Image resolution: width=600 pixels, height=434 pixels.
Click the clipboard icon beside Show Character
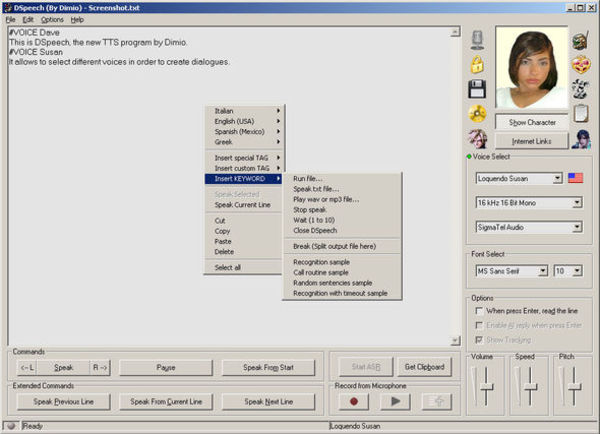click(581, 113)
